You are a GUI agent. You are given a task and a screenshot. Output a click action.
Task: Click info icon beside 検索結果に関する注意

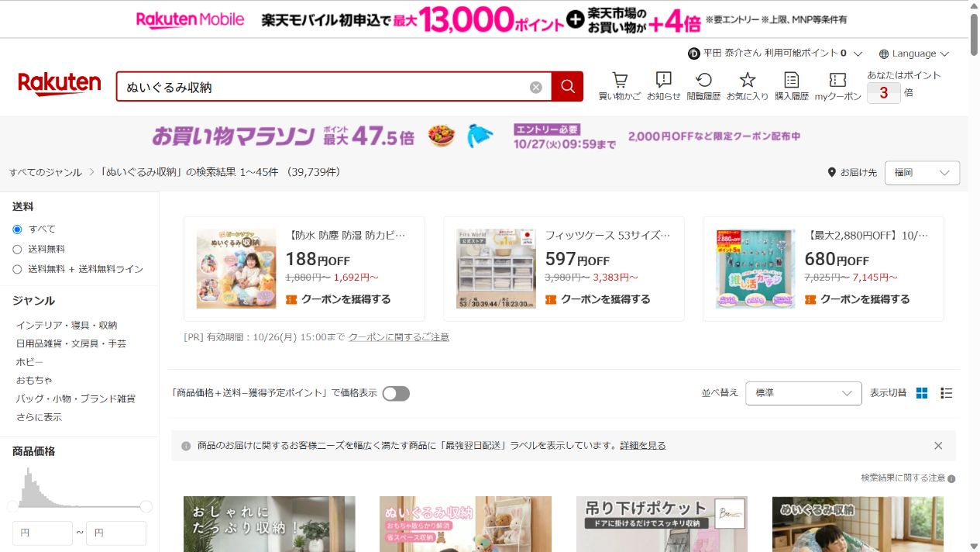[x=951, y=479]
